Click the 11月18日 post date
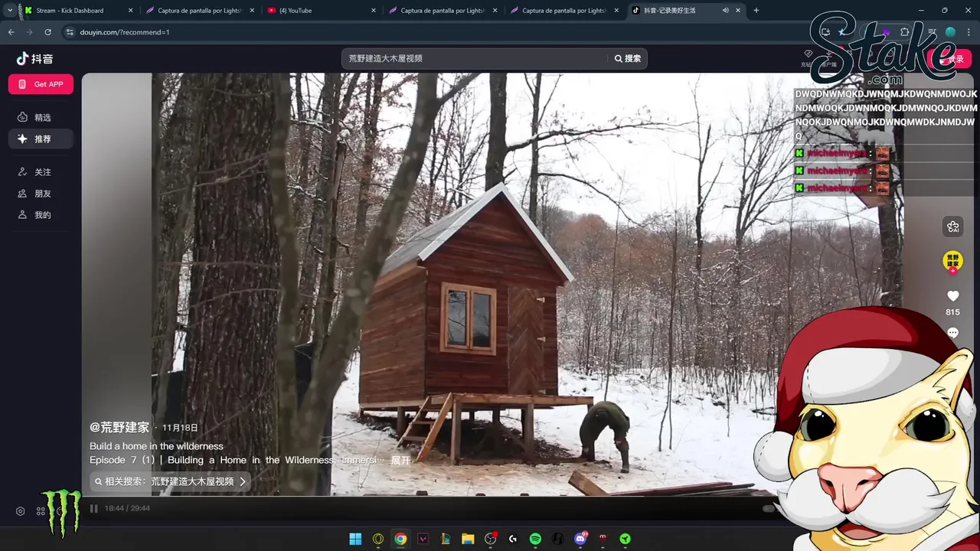The width and height of the screenshot is (980, 551). pos(180,428)
